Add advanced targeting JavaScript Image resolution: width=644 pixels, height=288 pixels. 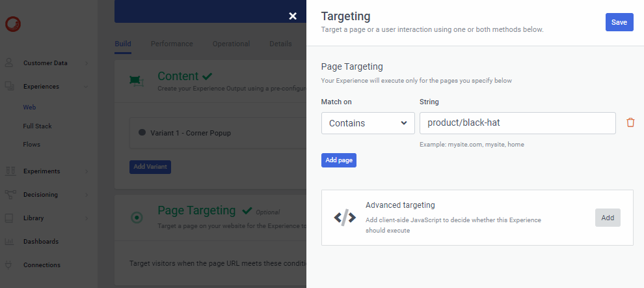point(607,218)
